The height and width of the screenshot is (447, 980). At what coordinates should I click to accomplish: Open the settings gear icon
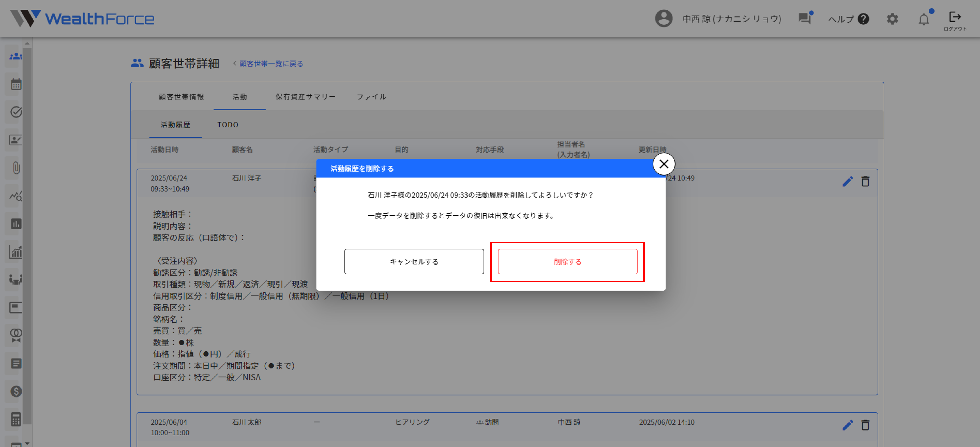[x=892, y=19]
